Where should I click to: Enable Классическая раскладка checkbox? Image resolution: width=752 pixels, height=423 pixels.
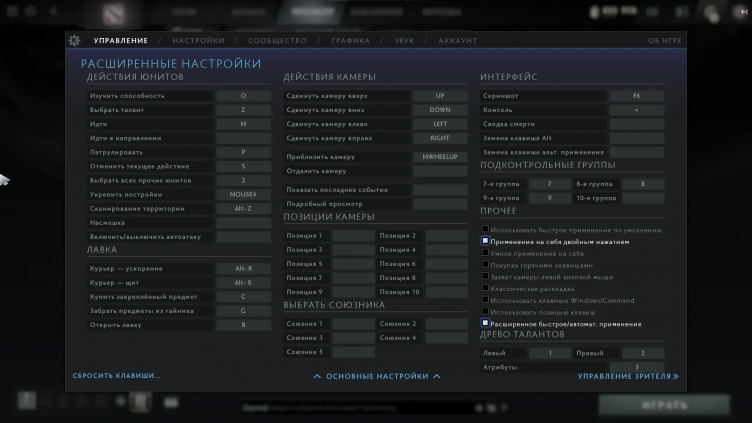click(485, 288)
